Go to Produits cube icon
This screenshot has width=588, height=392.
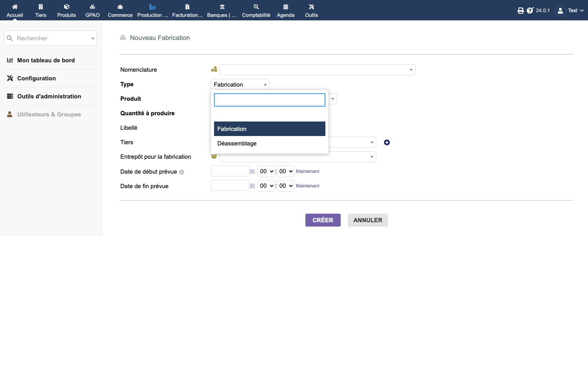[x=67, y=7]
